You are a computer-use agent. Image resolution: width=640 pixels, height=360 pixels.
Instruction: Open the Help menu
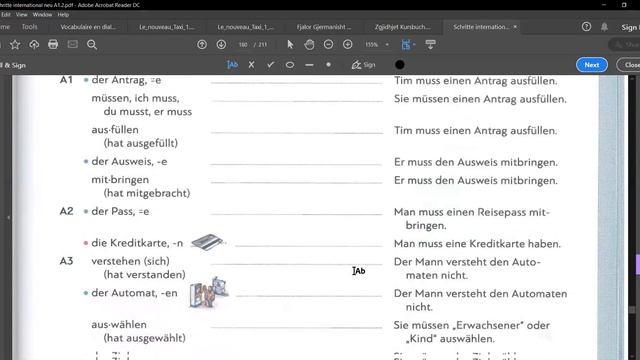click(63, 15)
